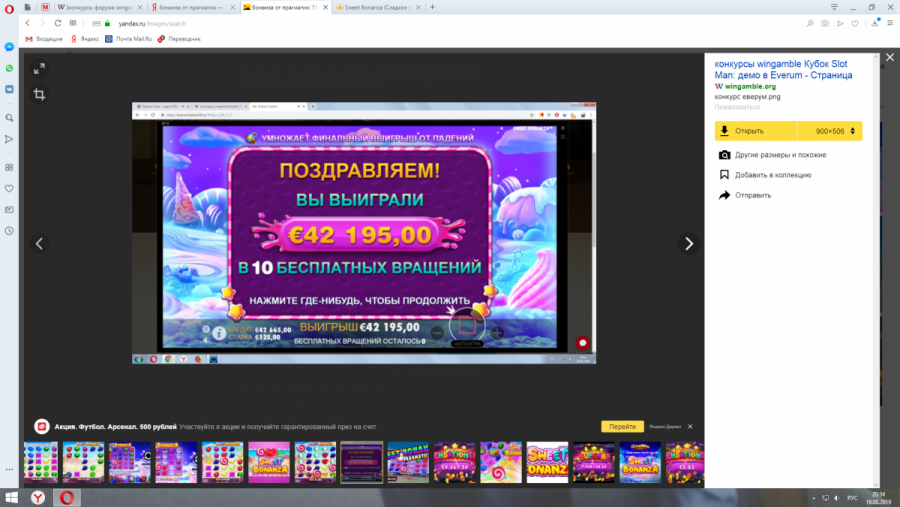Switch to first бонанза от прагматик tab
The image size is (900, 507).
tap(192, 7)
